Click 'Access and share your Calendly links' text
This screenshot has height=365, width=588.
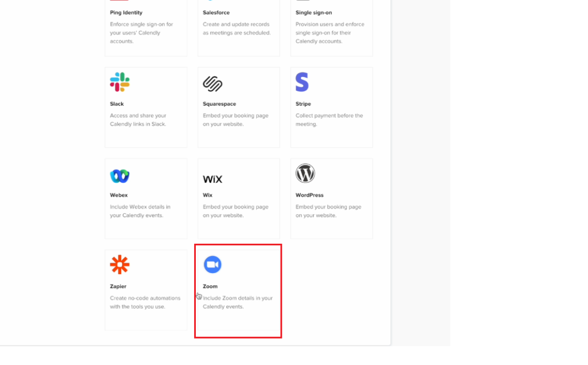tap(138, 120)
